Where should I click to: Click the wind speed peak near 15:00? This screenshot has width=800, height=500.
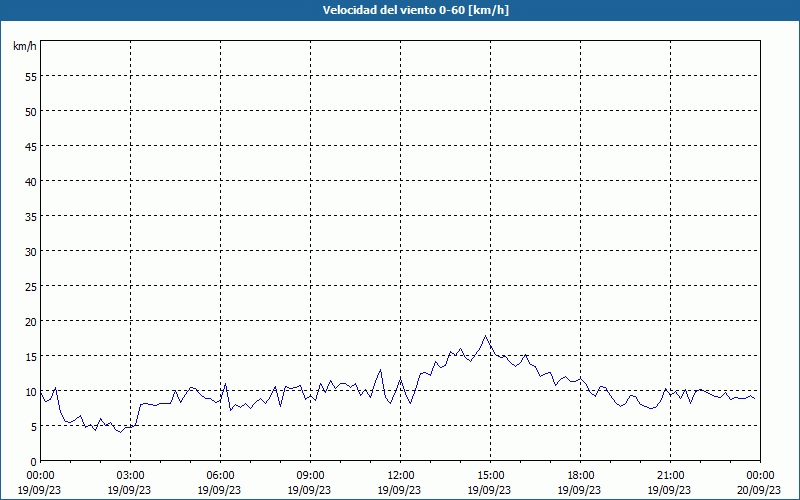pyautogui.click(x=486, y=336)
